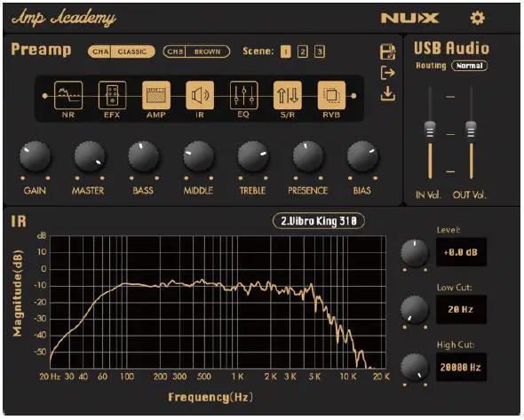Toggle the NR noise reduction block
The image size is (524, 420).
coord(68,95)
